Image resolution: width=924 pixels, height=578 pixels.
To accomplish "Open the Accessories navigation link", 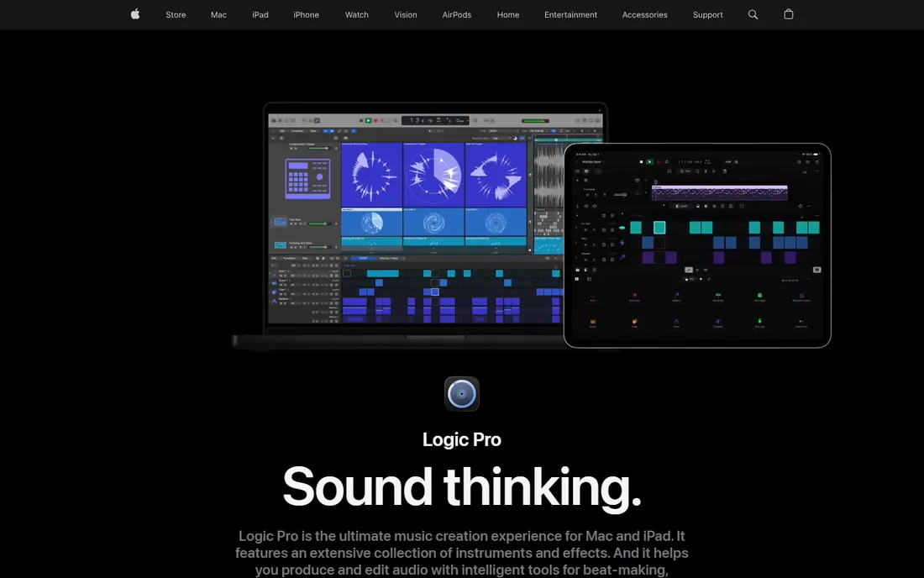I will click(644, 15).
